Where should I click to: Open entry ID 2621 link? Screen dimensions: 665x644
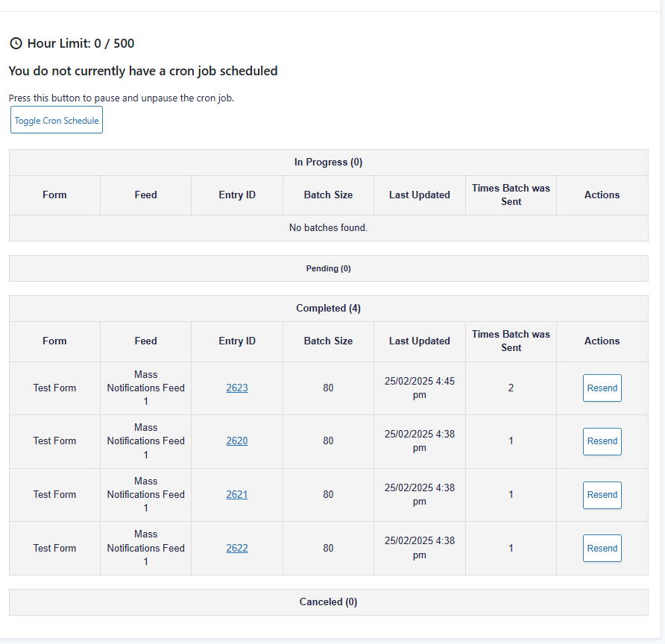click(x=237, y=494)
